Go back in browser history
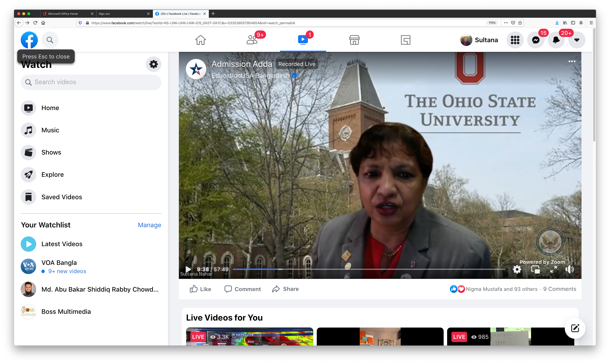 click(19, 23)
